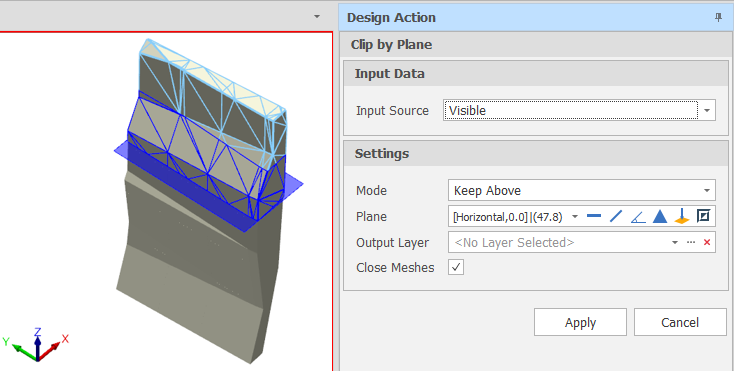The height and width of the screenshot is (371, 735).
Task: Expand the Plane value dropdown arrow
Action: [575, 217]
